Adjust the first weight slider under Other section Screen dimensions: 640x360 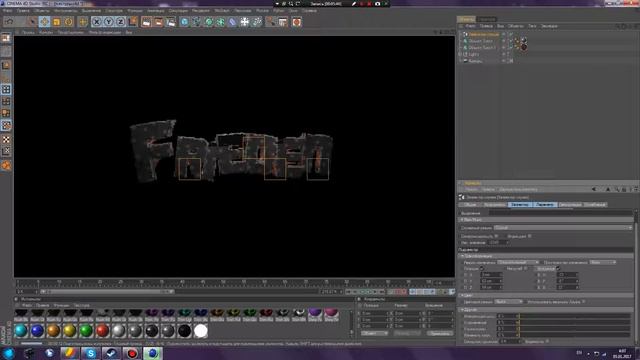[564, 316]
